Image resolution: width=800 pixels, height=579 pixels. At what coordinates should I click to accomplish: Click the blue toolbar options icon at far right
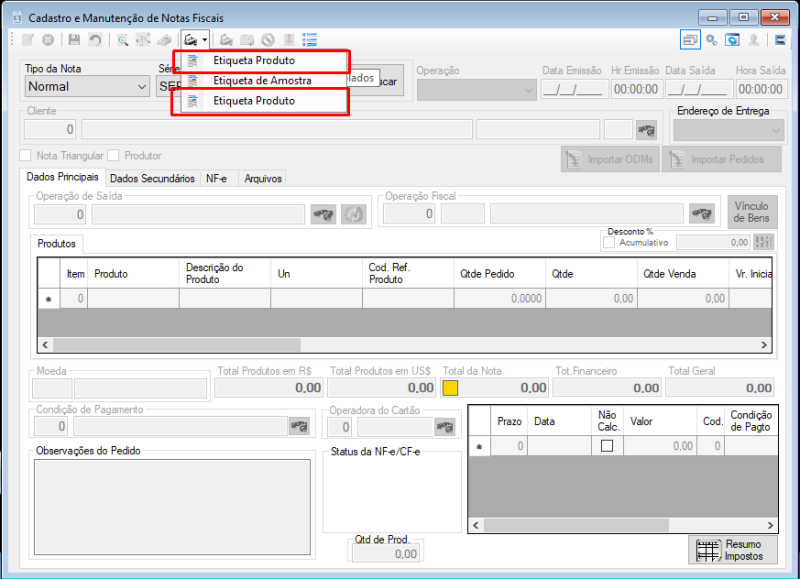pos(780,40)
